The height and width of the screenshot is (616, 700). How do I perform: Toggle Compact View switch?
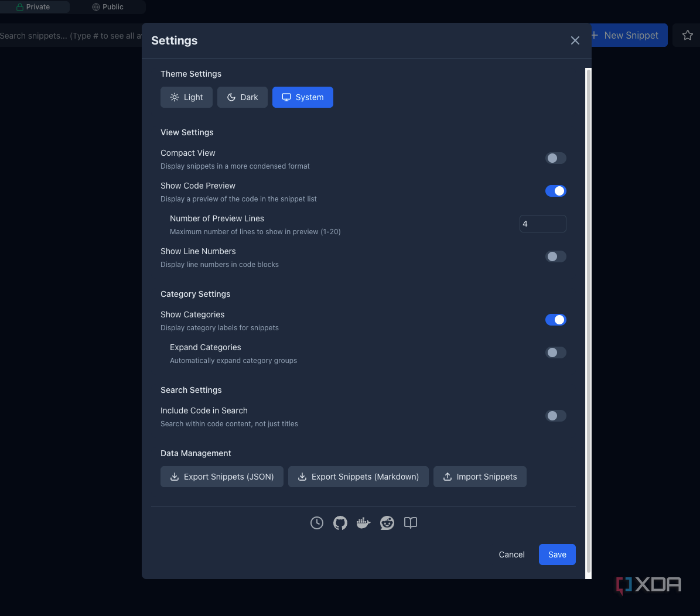pos(555,158)
